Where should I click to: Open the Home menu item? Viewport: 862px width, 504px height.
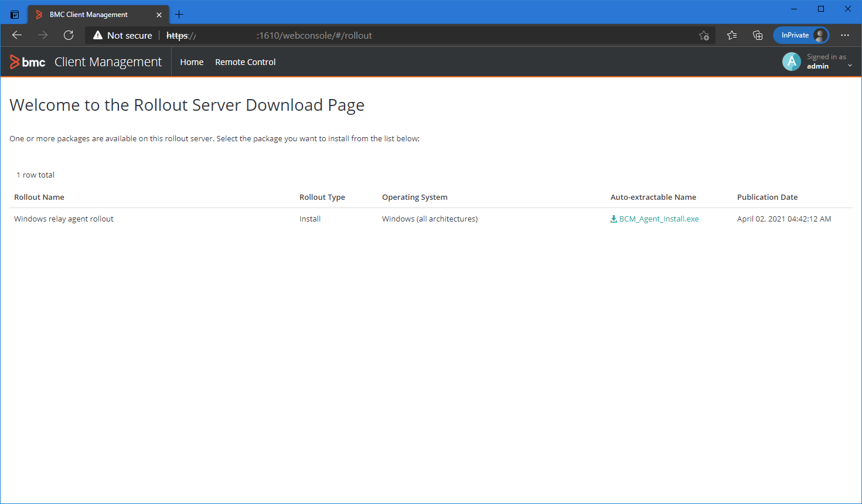192,62
